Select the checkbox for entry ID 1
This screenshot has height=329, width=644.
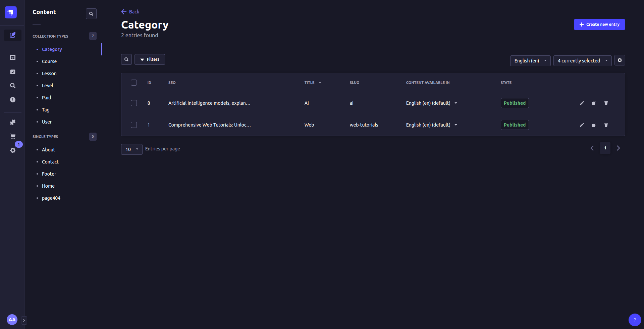133,125
